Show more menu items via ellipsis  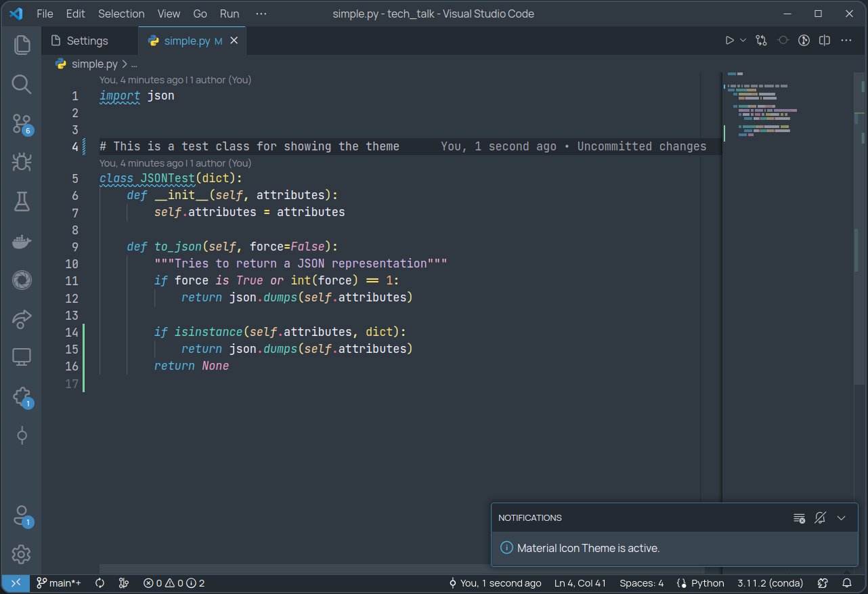(261, 14)
